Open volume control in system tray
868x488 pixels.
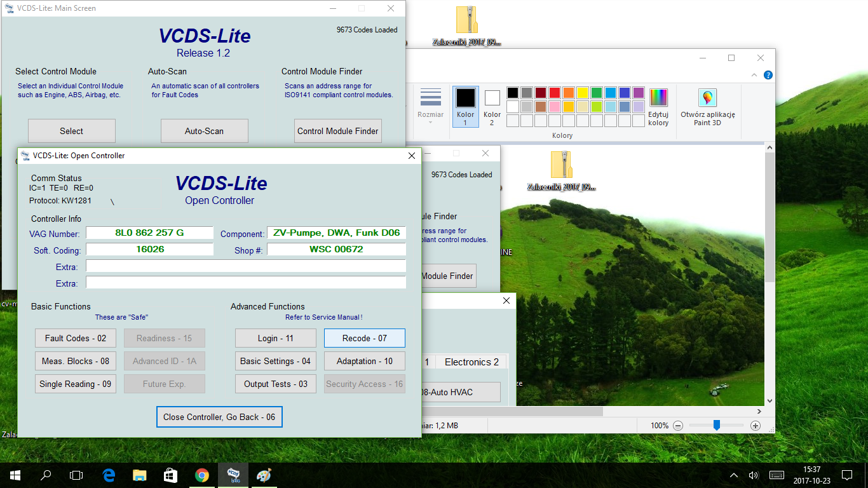pyautogui.click(x=754, y=475)
